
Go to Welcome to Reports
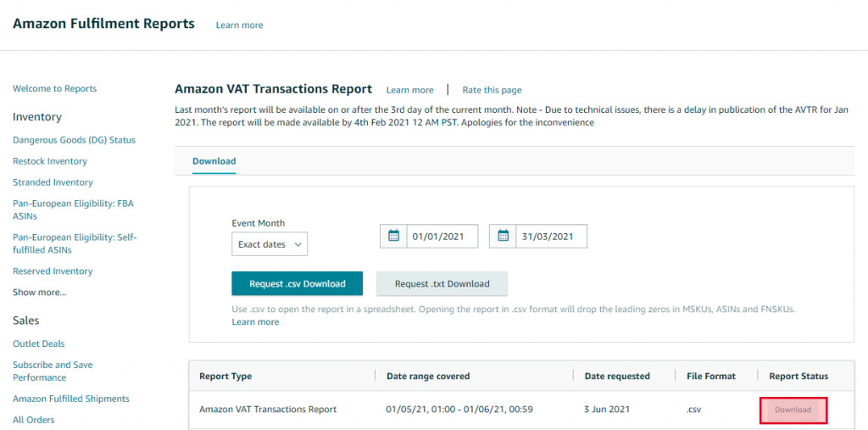(x=55, y=89)
